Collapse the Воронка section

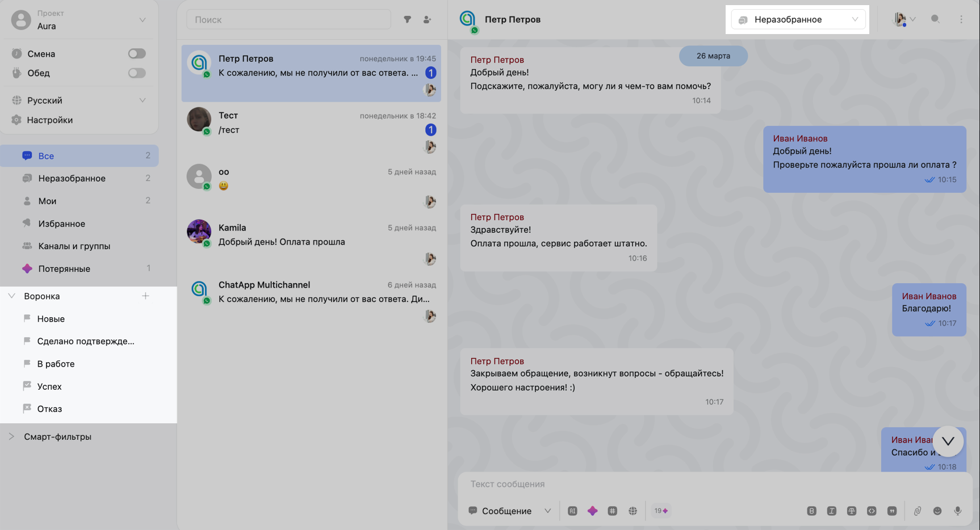click(12, 296)
